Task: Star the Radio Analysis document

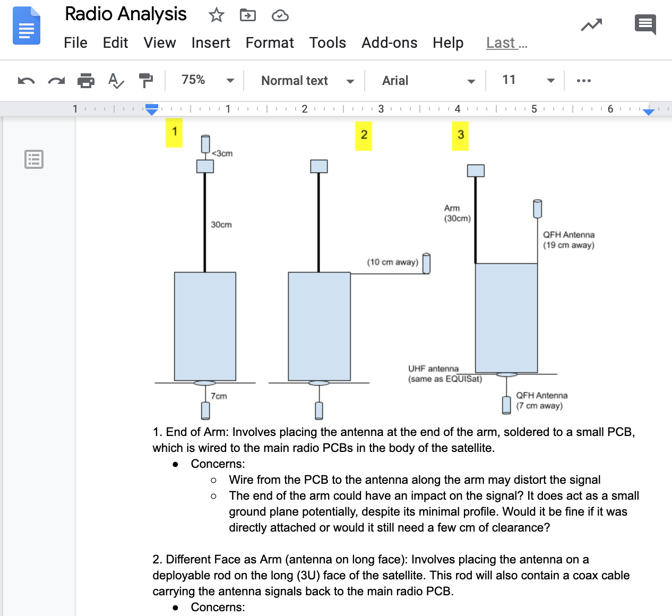Action: pyautogui.click(x=216, y=15)
